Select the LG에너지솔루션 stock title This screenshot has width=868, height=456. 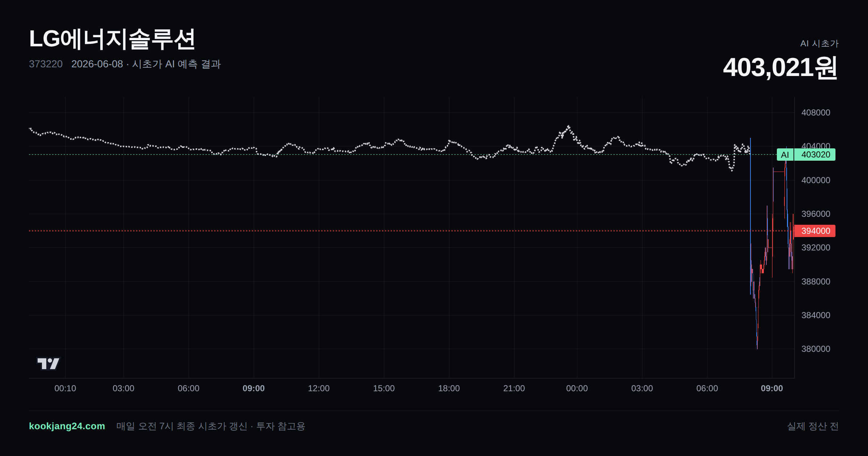(112, 39)
